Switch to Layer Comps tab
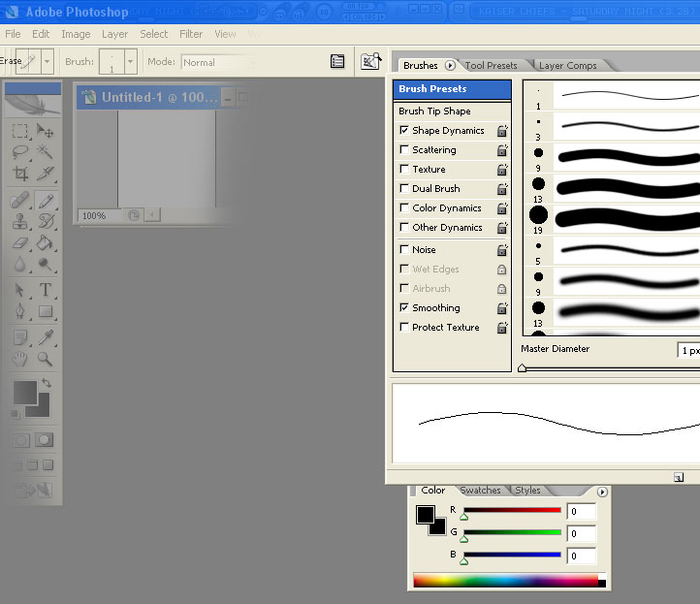 click(x=568, y=66)
